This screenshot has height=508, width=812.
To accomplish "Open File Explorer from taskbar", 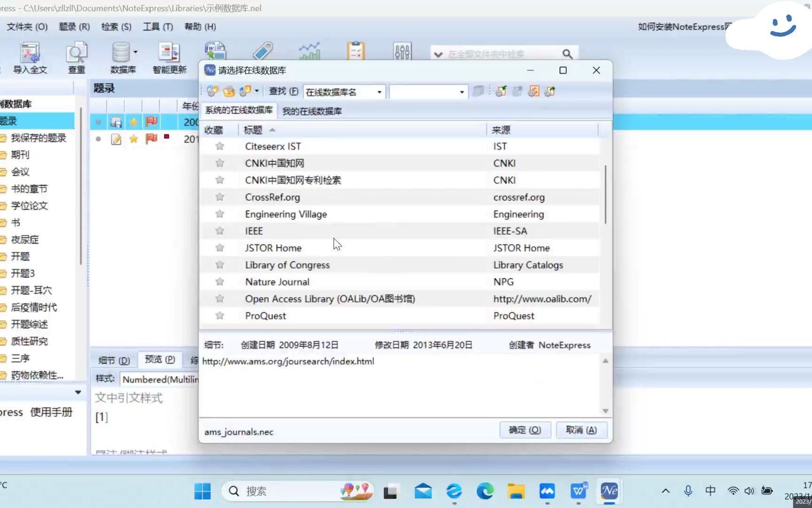I will (516, 492).
